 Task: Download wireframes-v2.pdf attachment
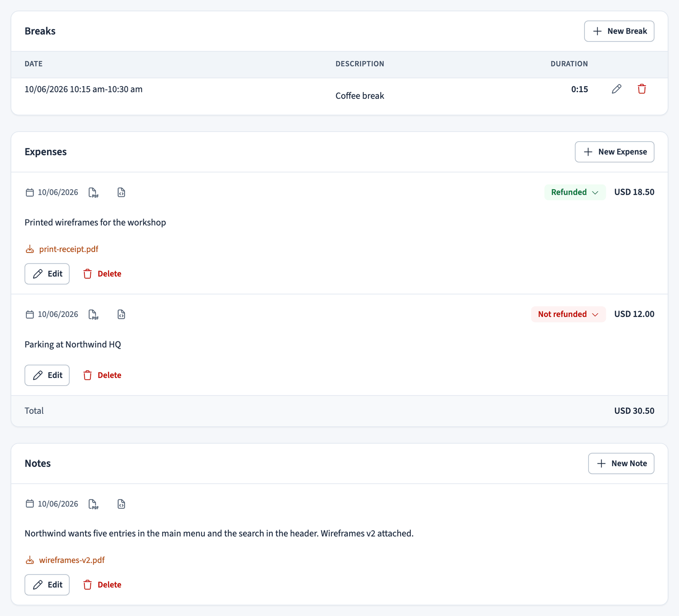coord(72,560)
